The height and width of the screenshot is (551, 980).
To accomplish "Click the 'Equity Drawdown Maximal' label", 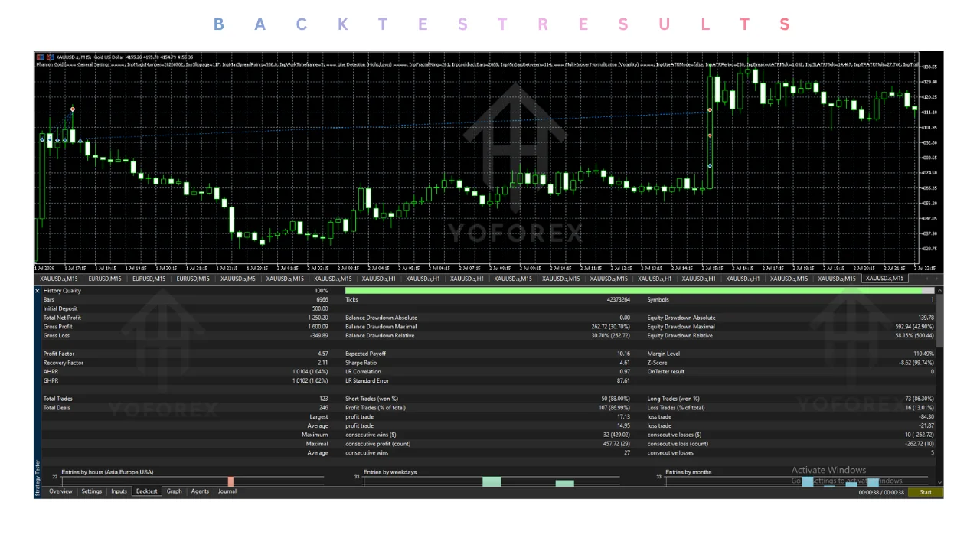I will [x=680, y=327].
